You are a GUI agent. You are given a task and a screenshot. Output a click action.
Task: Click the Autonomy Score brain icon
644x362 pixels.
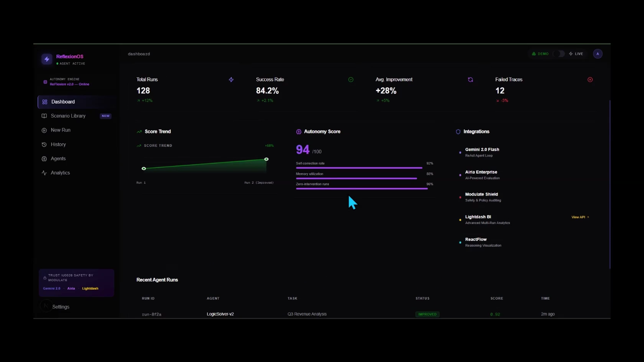[x=299, y=132]
